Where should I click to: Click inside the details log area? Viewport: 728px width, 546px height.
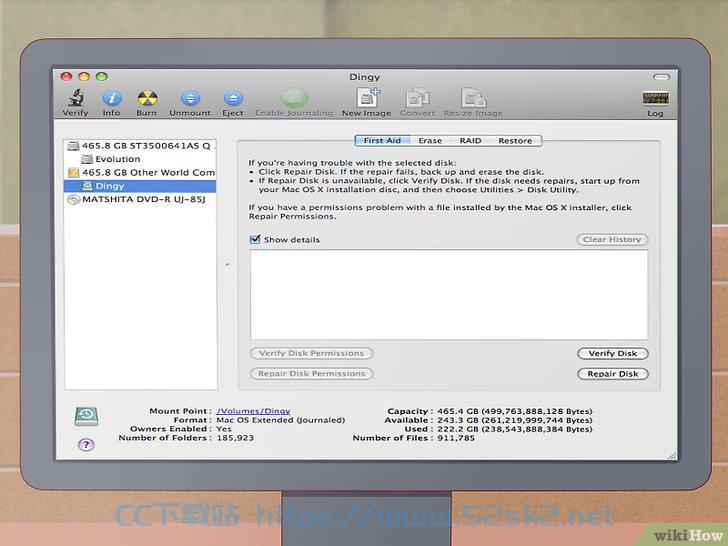(x=449, y=295)
